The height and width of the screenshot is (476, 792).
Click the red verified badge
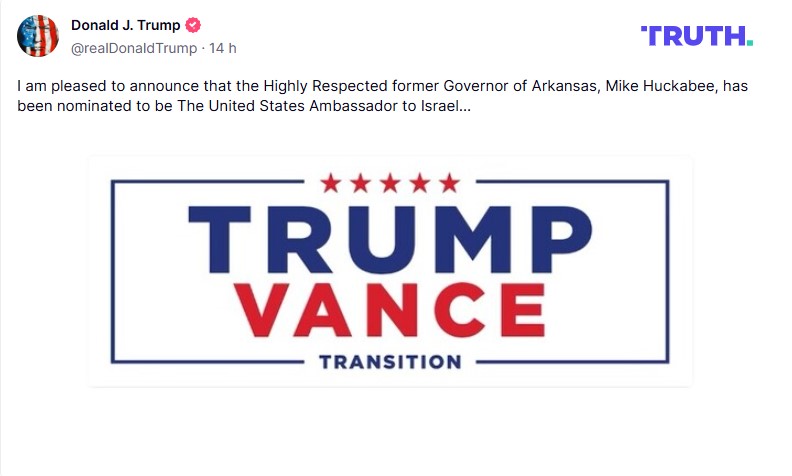(x=194, y=26)
